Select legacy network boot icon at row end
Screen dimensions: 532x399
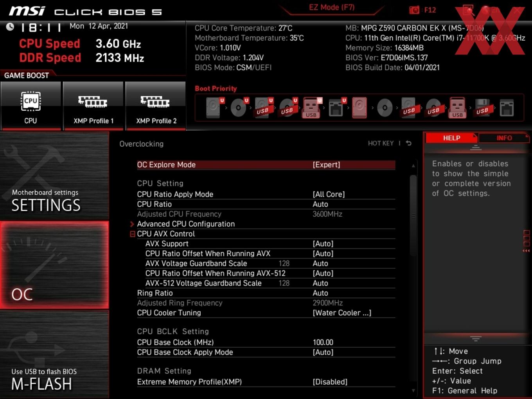tap(507, 108)
